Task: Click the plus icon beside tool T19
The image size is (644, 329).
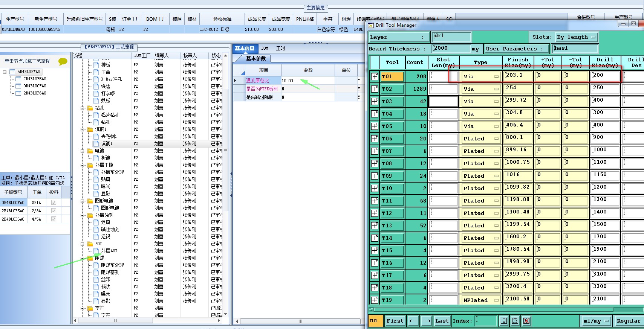Action: 375,300
